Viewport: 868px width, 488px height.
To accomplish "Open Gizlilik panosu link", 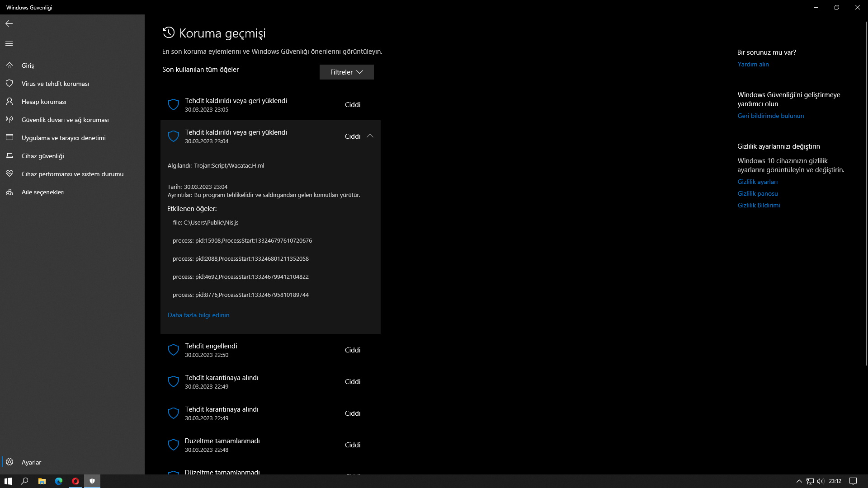I will [x=758, y=193].
